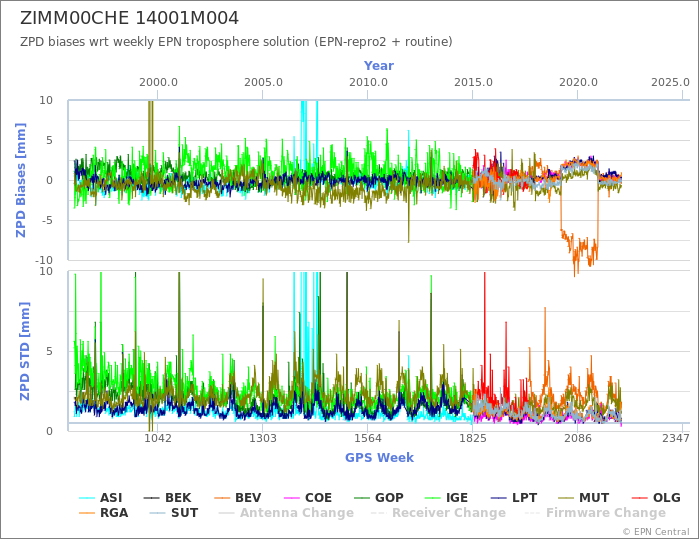Image resolution: width=700 pixels, height=540 pixels.
Task: Click the chart title ZIMM00CHE 14001M004
Action: pyautogui.click(x=129, y=18)
